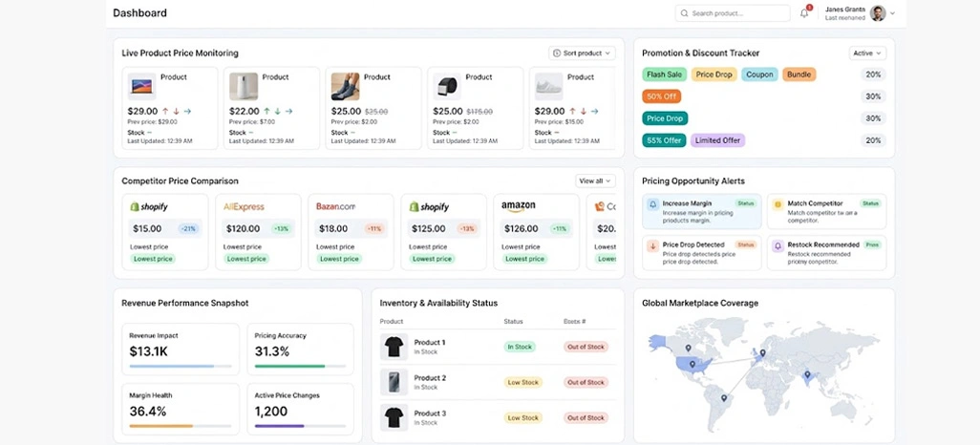Open the Shopify $15.00 competitor card logo
Image resolution: width=980 pixels, height=445 pixels.
(x=149, y=206)
